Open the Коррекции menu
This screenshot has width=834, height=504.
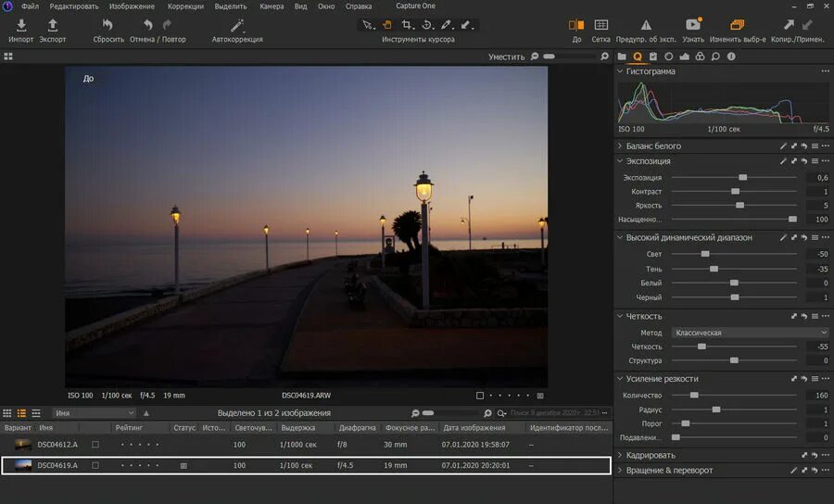click(x=185, y=6)
